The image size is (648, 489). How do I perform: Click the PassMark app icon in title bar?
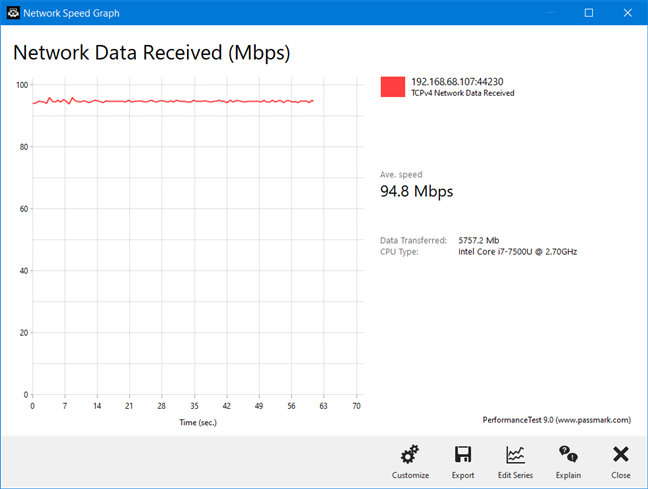[13, 13]
